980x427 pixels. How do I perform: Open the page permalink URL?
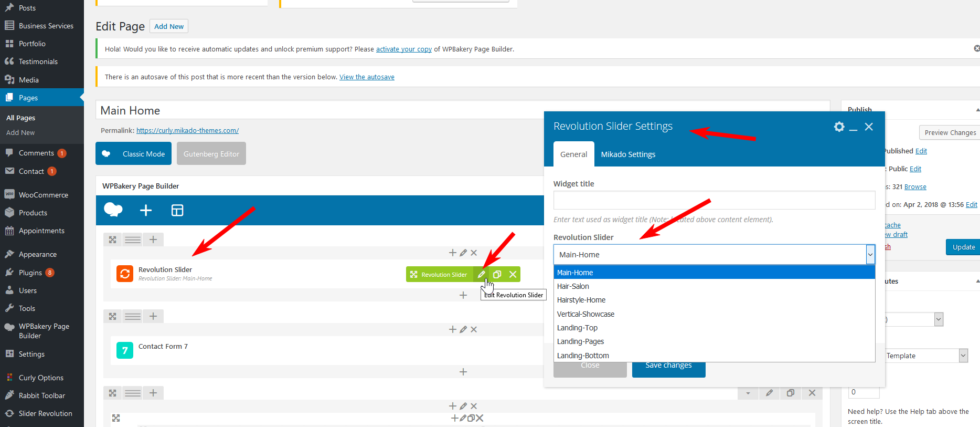pos(187,130)
